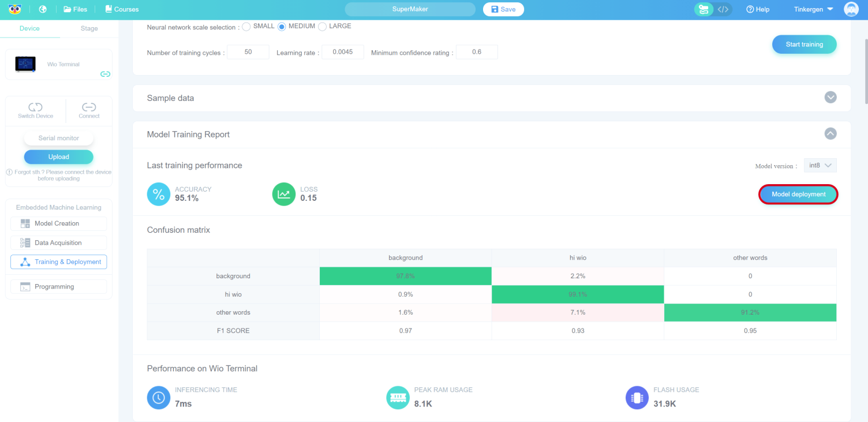Screen dimensions: 868x422
Task: Open the globe language icon
Action: (43, 9)
